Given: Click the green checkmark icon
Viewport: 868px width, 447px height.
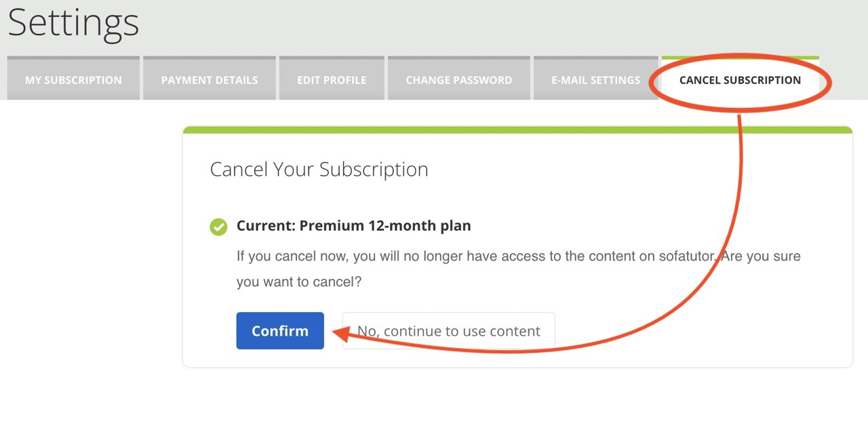Looking at the screenshot, I should coord(218,227).
